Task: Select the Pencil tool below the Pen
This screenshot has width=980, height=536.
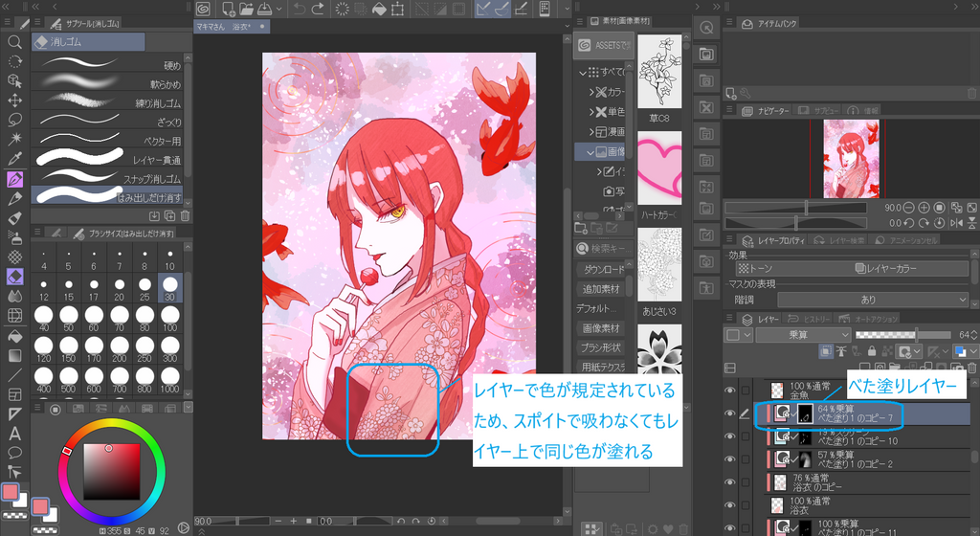Action: (x=15, y=199)
